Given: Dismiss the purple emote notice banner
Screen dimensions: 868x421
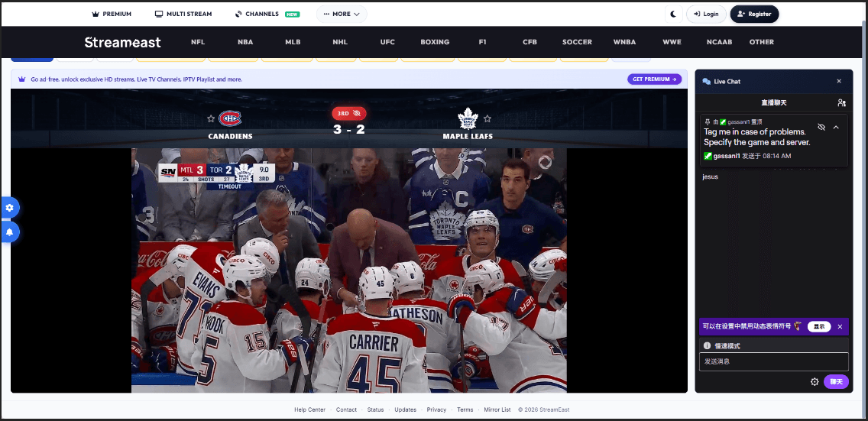Looking at the screenshot, I should pos(840,326).
